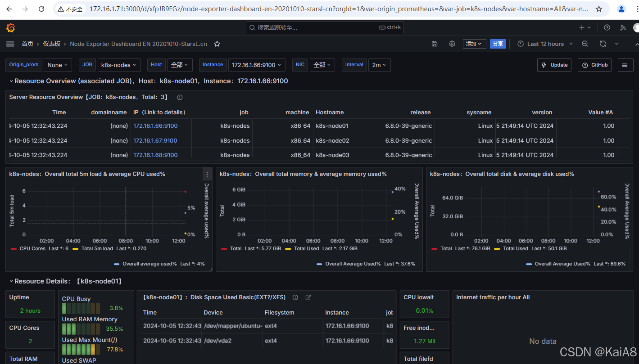Go to 首页 in the breadcrumb
Viewport: 639px width, 364px height.
pyautogui.click(x=27, y=44)
